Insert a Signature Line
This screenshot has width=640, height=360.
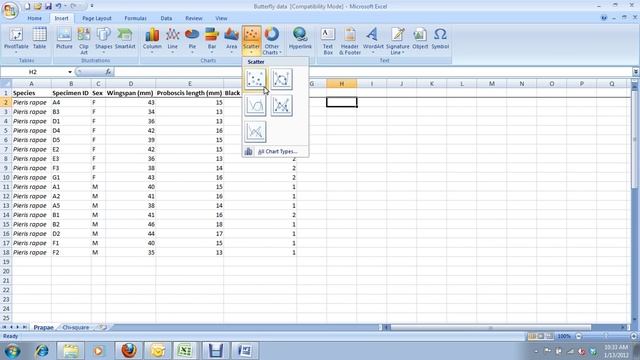coord(398,41)
